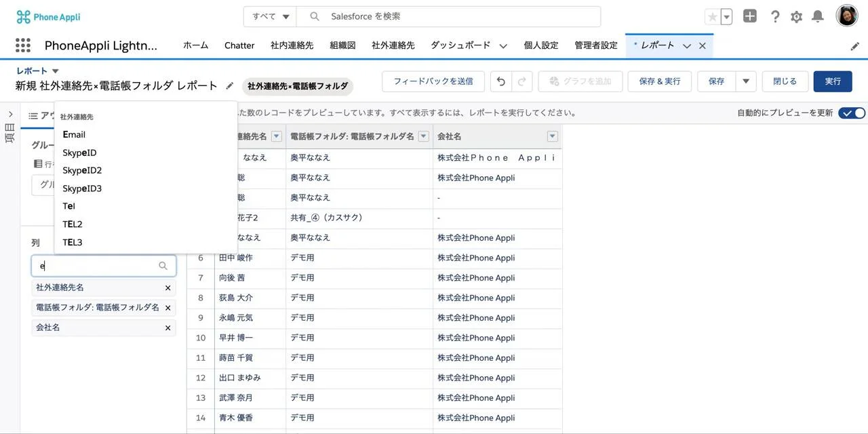Open the 個人設定 tab

point(541,45)
